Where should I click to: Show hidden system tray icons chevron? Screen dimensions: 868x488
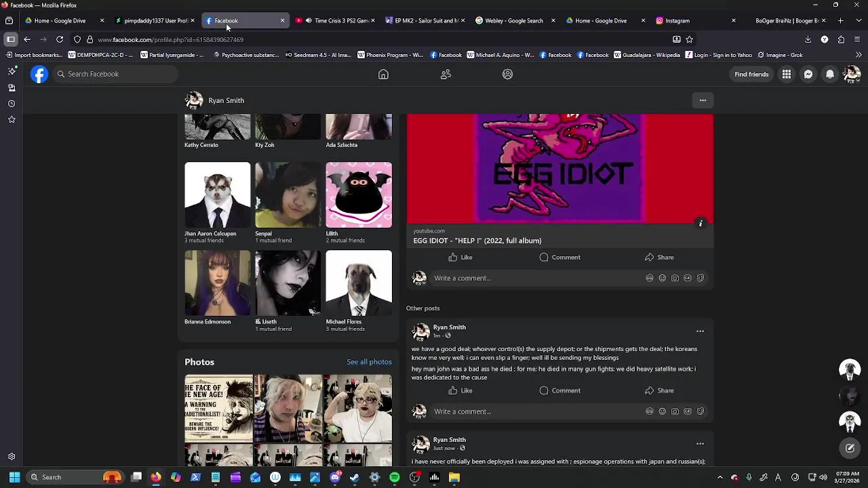[720, 477]
